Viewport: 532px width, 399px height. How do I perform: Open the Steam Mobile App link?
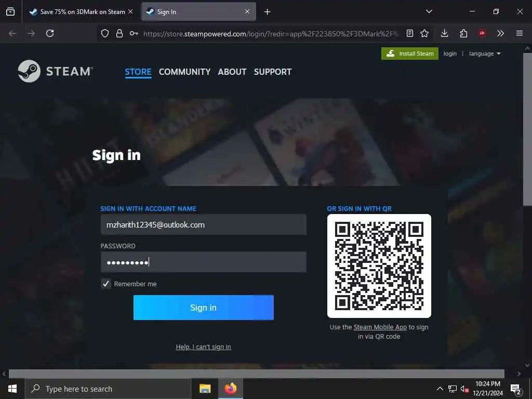pos(380,327)
